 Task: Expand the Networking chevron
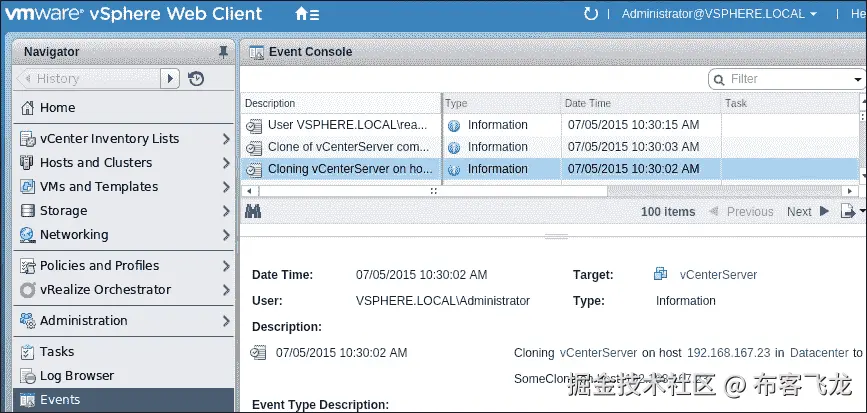(226, 235)
